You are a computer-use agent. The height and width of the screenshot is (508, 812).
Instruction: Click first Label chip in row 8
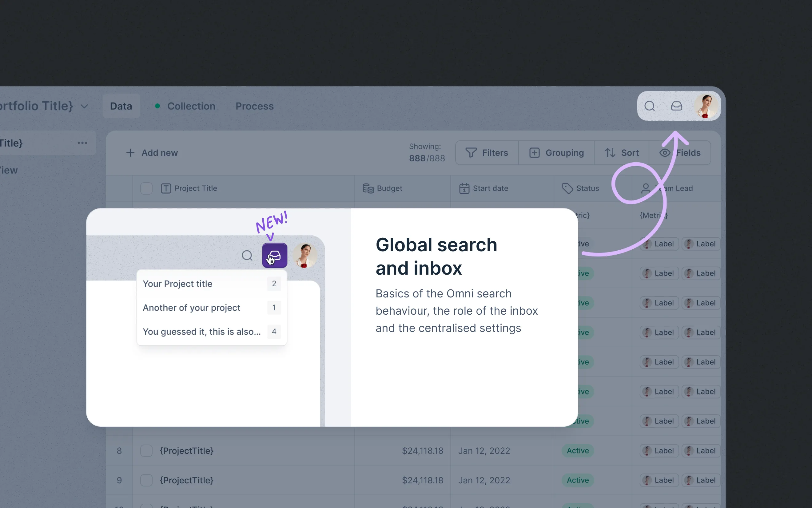[x=659, y=451]
